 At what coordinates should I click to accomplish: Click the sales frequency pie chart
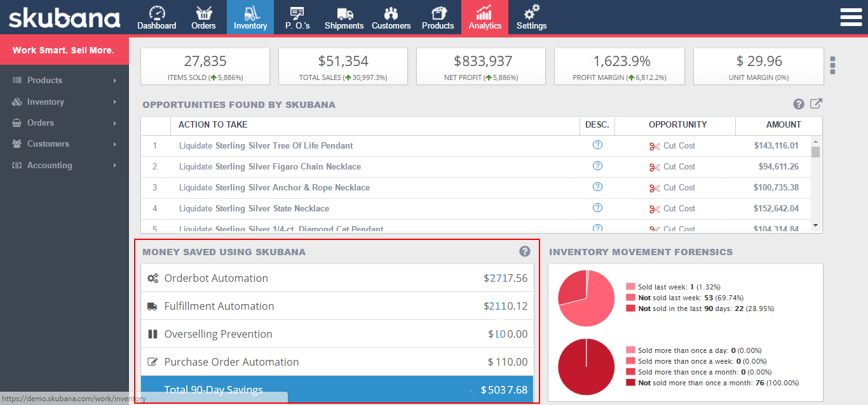tap(586, 368)
